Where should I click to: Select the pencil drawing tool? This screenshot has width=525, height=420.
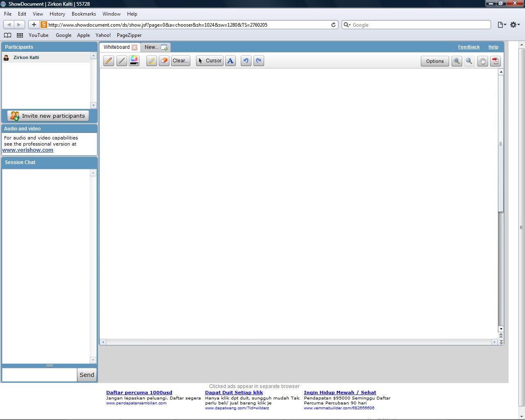pos(109,61)
